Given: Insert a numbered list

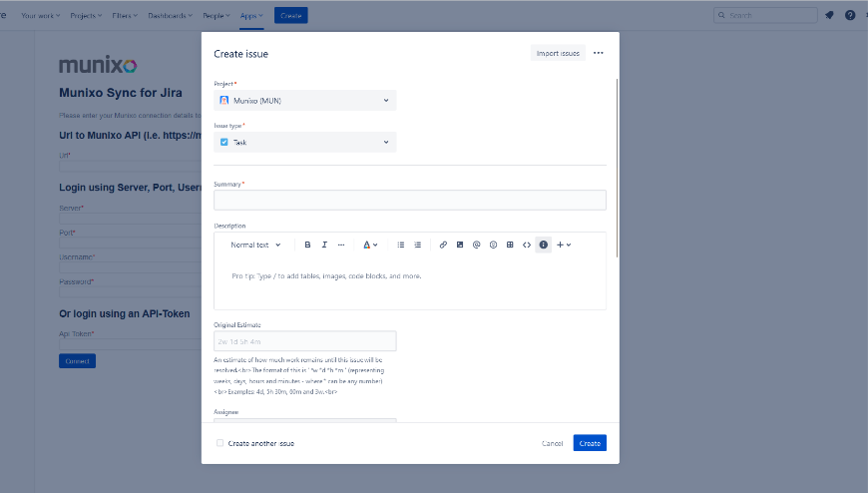Looking at the screenshot, I should [x=417, y=245].
